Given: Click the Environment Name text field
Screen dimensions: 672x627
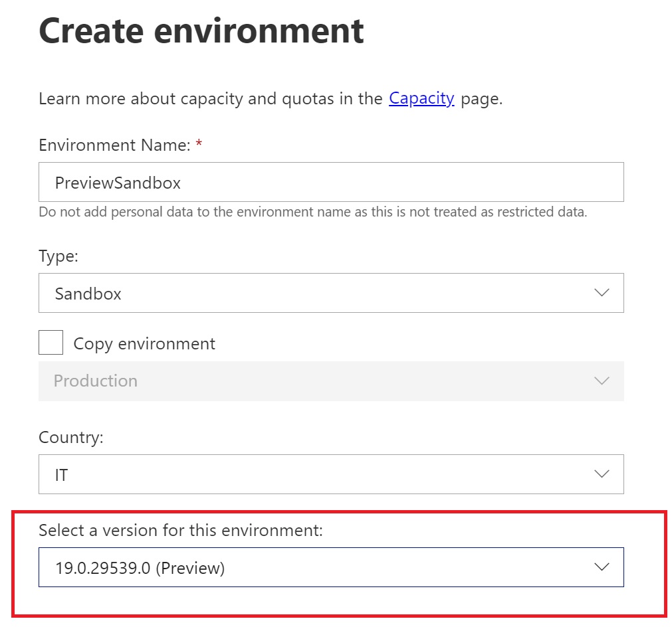Looking at the screenshot, I should (x=331, y=183).
